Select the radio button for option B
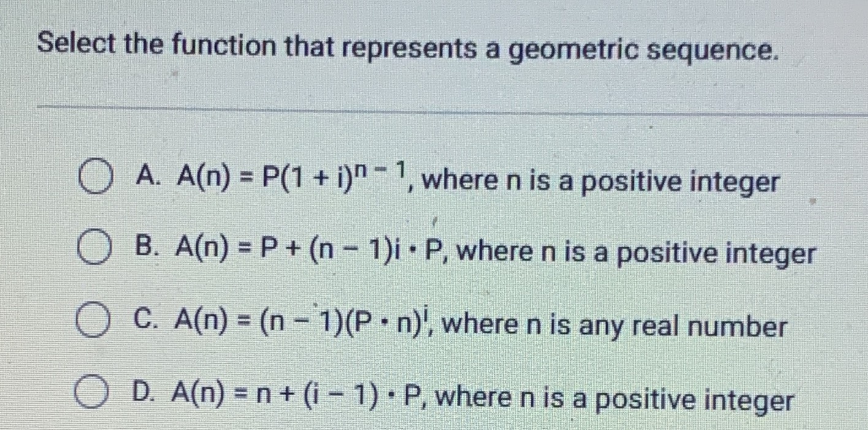The width and height of the screenshot is (868, 430). tap(96, 254)
